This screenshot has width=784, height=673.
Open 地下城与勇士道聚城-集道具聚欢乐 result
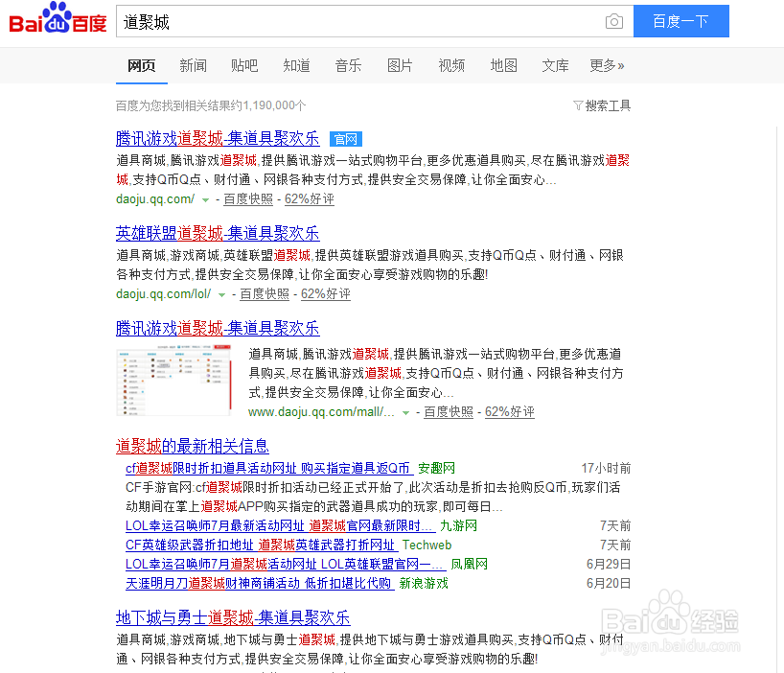(x=233, y=618)
